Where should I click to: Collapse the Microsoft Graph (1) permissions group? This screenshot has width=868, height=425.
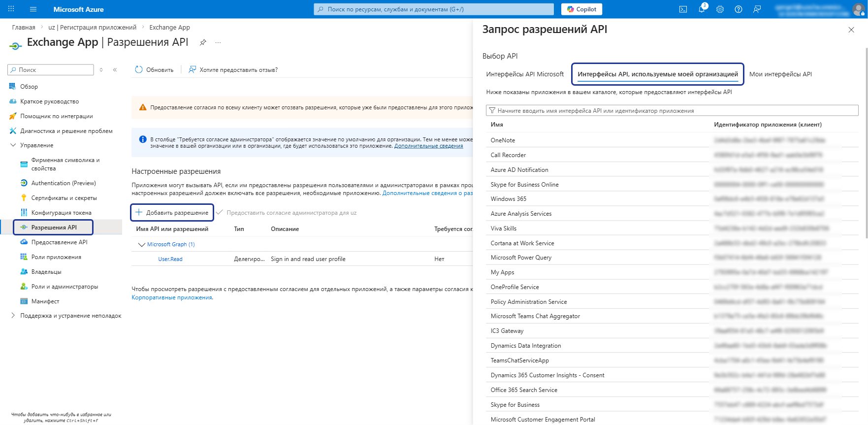click(142, 245)
